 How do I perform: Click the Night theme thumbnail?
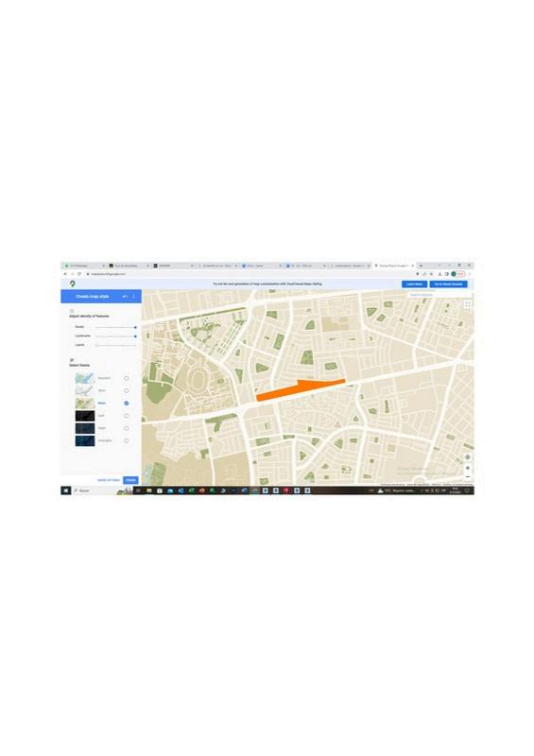tap(85, 428)
